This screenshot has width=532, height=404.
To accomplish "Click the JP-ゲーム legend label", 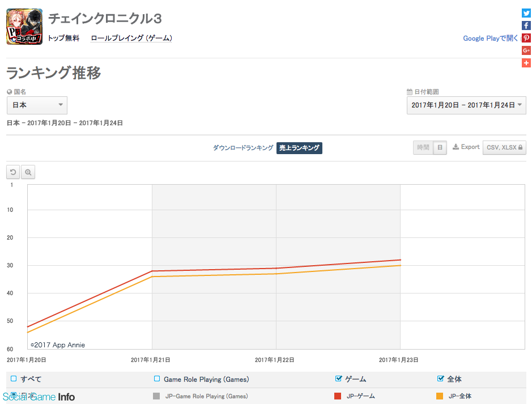I will [x=361, y=396].
